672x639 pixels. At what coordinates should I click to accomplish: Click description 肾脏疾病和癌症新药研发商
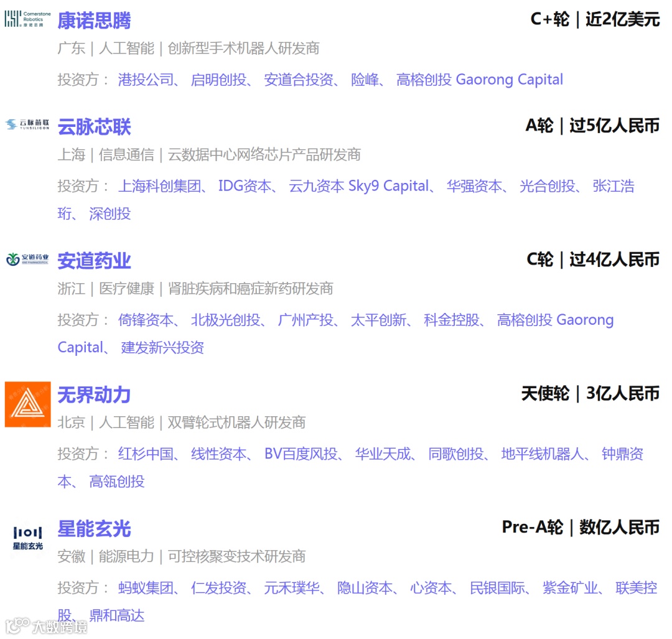[x=250, y=289]
